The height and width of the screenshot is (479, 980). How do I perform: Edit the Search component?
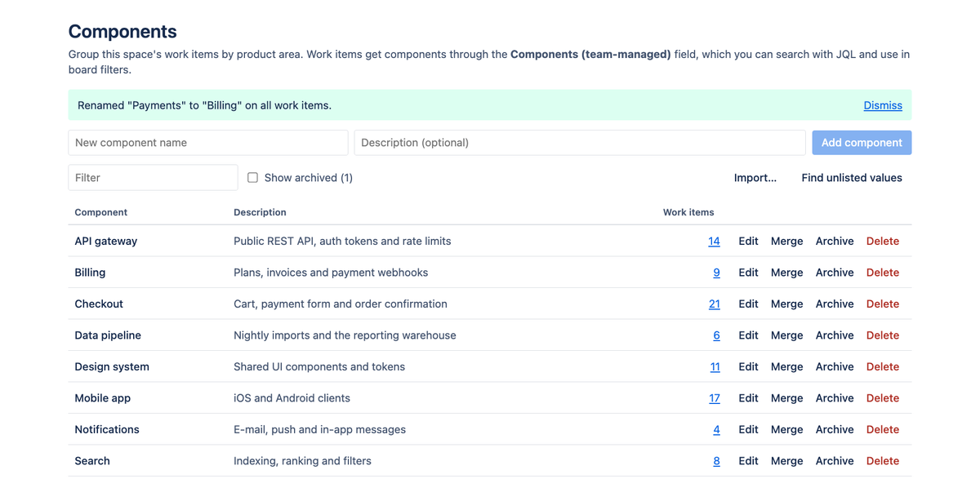(748, 461)
